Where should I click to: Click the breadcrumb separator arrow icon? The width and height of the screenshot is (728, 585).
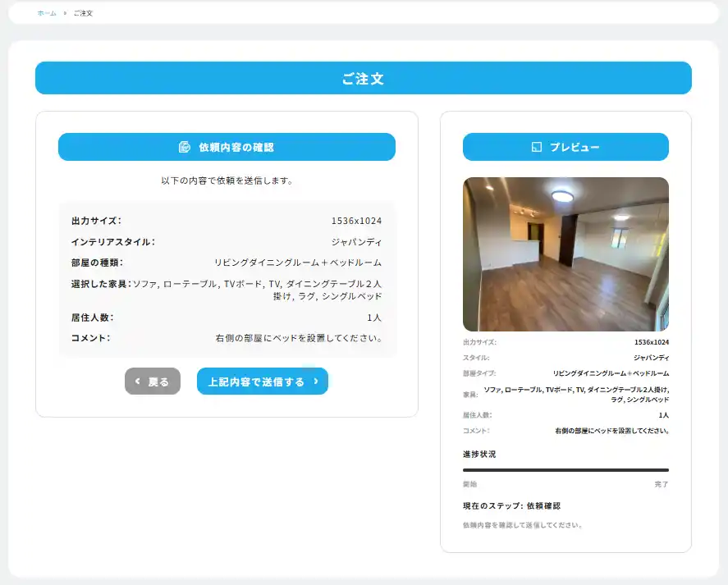coord(65,13)
